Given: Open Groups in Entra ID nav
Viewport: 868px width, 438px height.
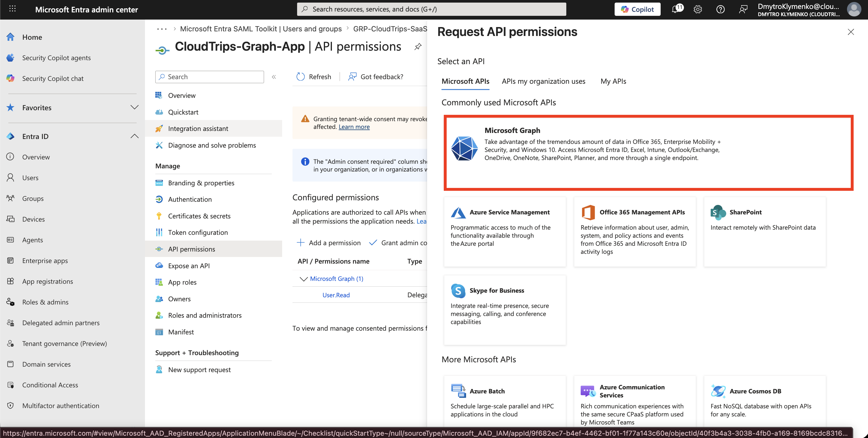Looking at the screenshot, I should point(33,198).
